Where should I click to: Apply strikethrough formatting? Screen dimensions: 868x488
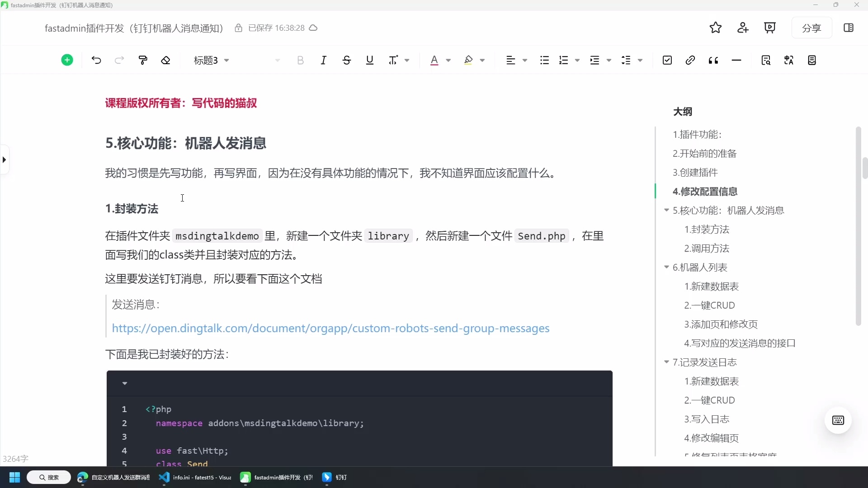(346, 60)
